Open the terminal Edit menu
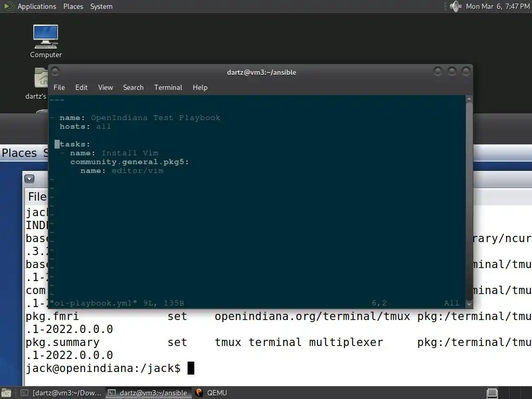Screen dimensions: 532x399 pyautogui.click(x=81, y=87)
